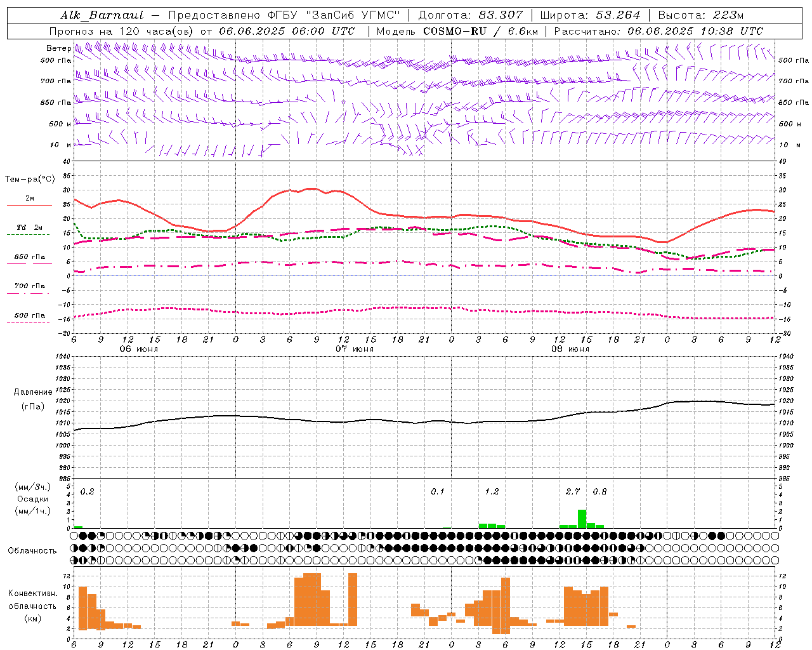Image resolution: width=812 pixels, height=650 pixels.
Task: Click the model name COSMO-RU
Action: point(454,31)
